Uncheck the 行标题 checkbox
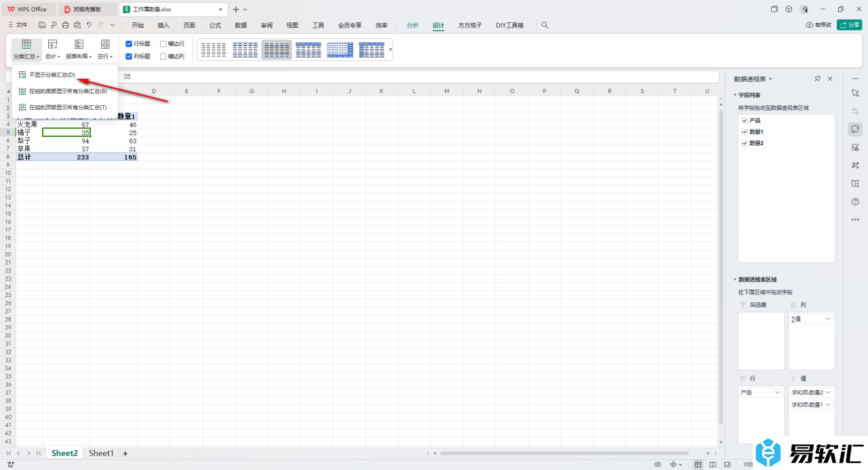868x470 pixels. click(129, 43)
